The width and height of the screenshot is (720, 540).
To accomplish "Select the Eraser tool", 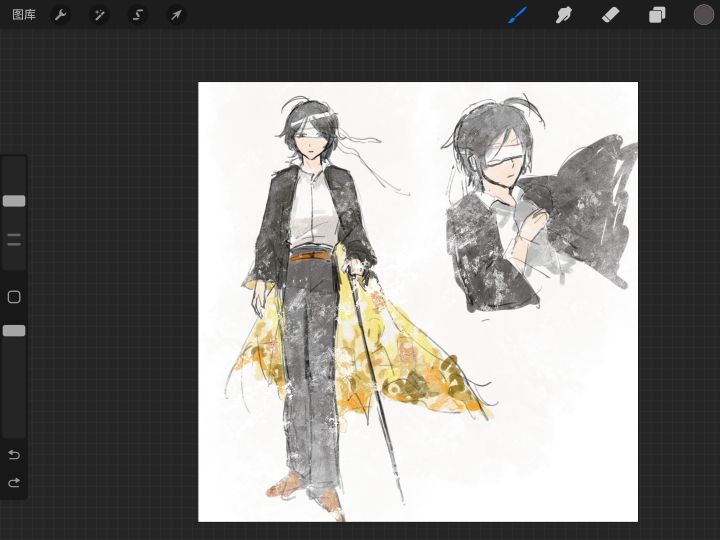I will (610, 15).
